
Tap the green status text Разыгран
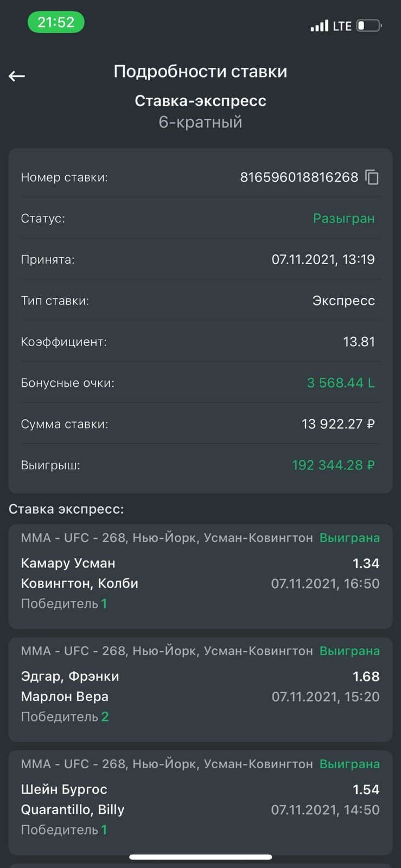click(343, 219)
